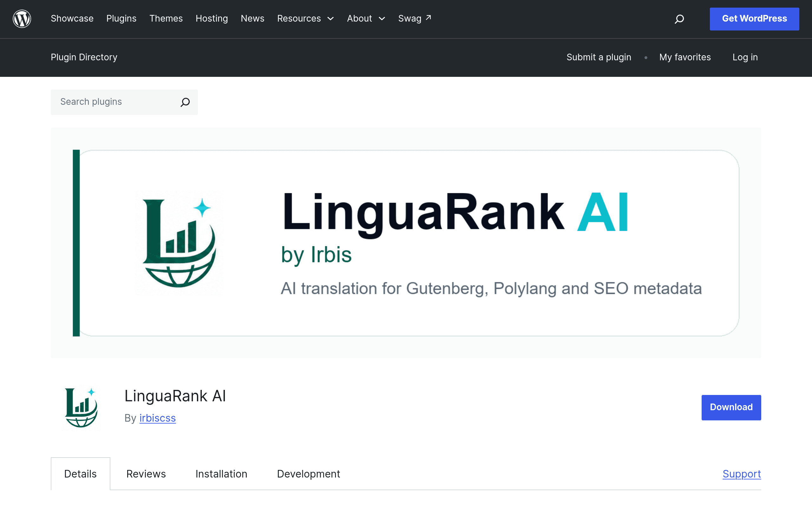This screenshot has height=508, width=812.
Task: Open the LinguaRank AI banner image
Action: point(406,243)
